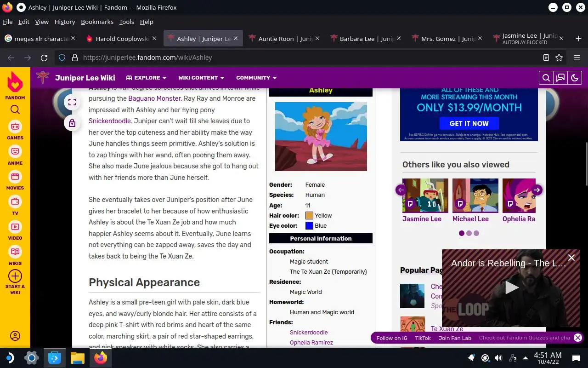Open a new tab with plus button
Screen dimensions: 588x368
click(578, 39)
